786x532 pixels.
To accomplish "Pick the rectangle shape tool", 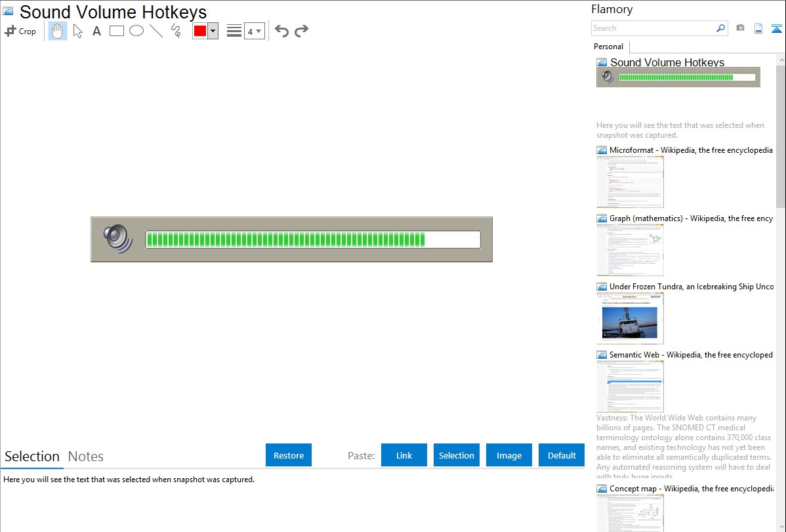I will click(x=117, y=31).
